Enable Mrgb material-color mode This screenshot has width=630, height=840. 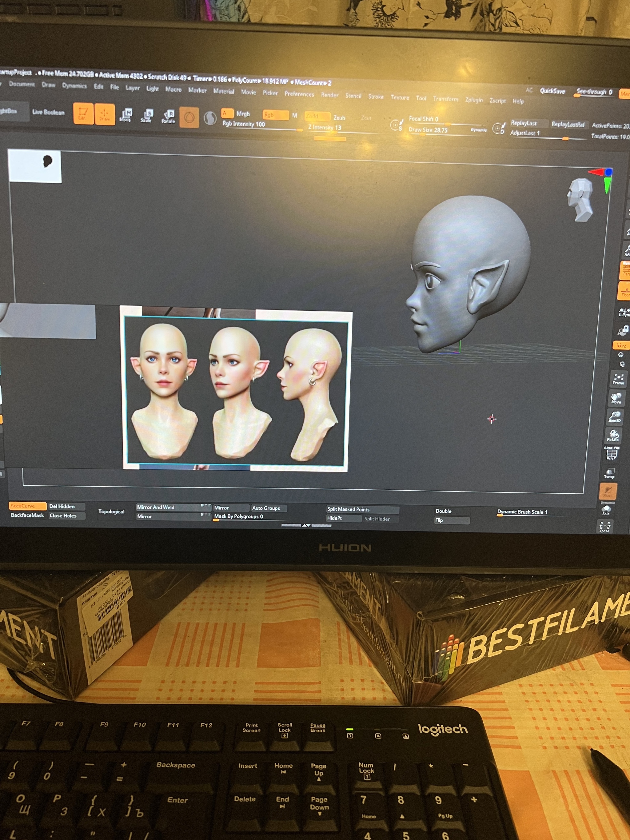[243, 114]
